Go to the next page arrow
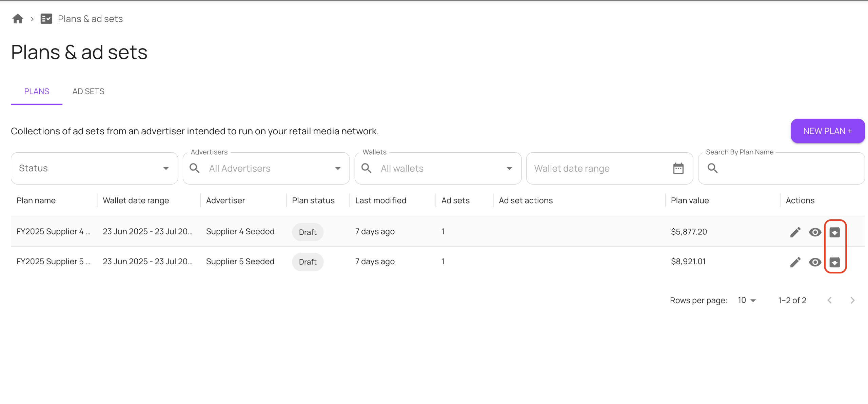 pos(852,300)
